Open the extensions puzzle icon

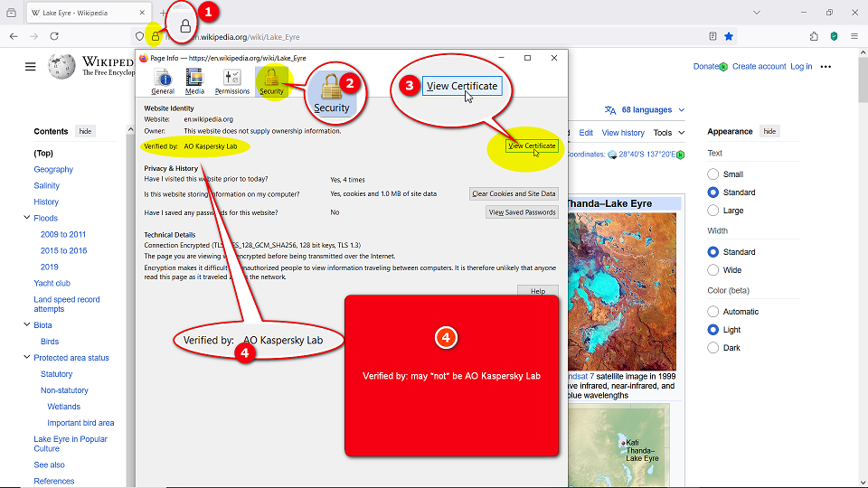pos(814,36)
